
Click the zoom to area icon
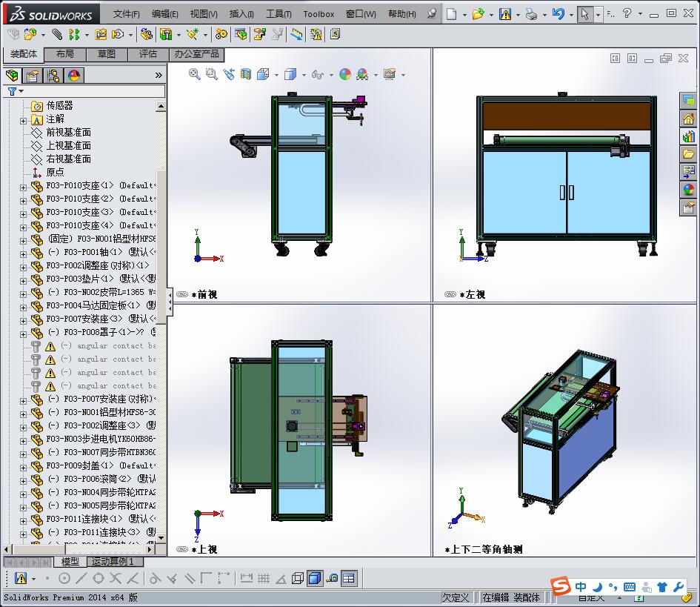(x=212, y=74)
